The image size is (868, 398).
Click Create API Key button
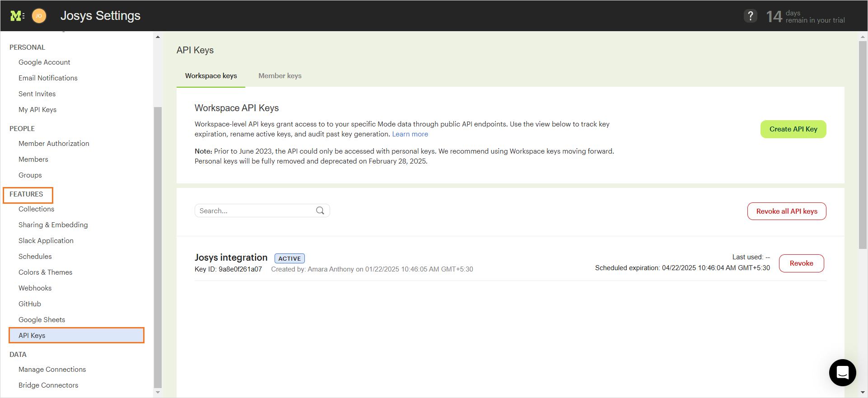click(793, 129)
